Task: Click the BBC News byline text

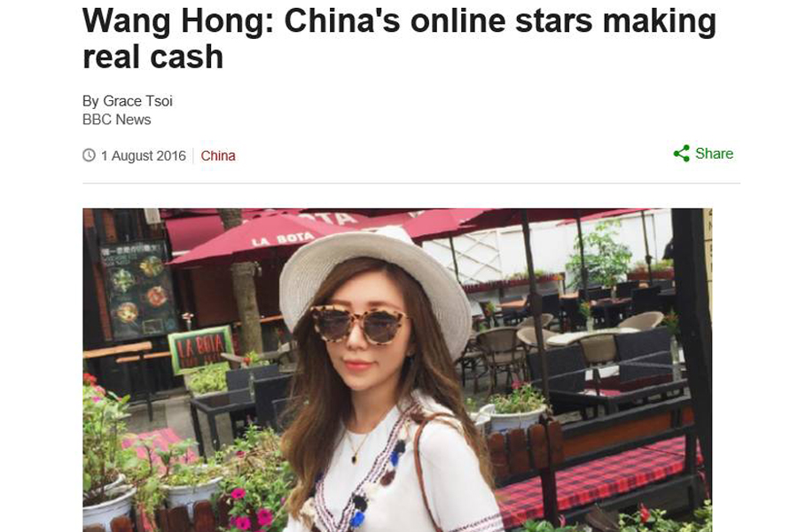Action: (x=116, y=120)
